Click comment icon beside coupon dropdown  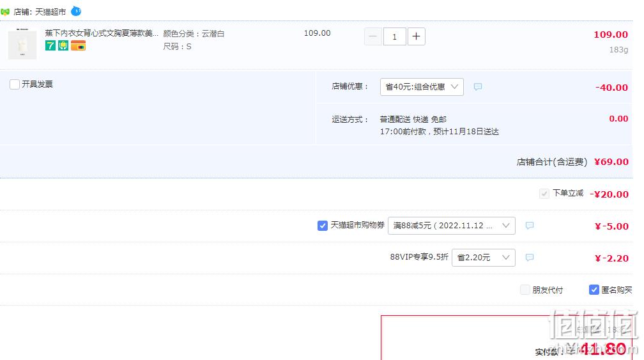coord(530,226)
